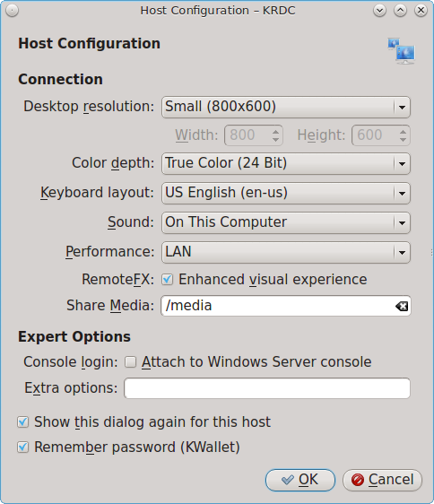This screenshot has width=434, height=504.
Task: Click into the Extra options text field
Action: (x=267, y=388)
